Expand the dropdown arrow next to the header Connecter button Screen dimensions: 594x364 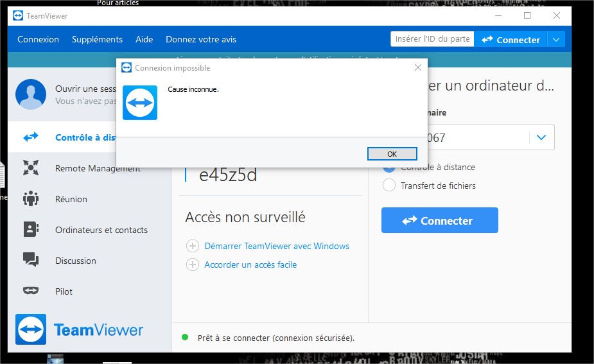pyautogui.click(x=556, y=39)
